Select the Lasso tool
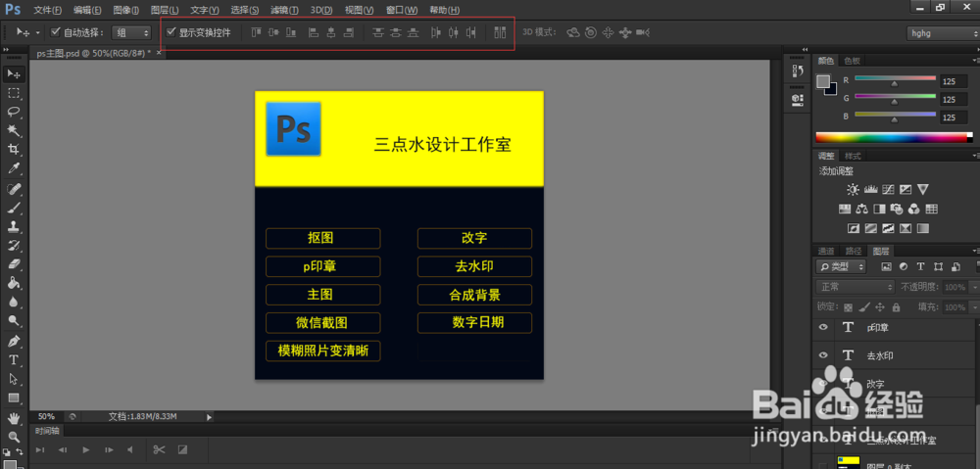 (13, 112)
